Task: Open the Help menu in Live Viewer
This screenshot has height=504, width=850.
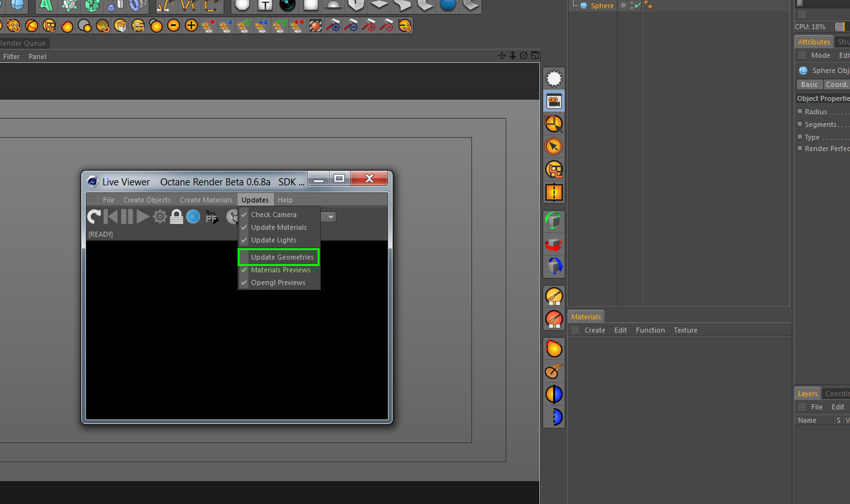Action: [x=285, y=200]
